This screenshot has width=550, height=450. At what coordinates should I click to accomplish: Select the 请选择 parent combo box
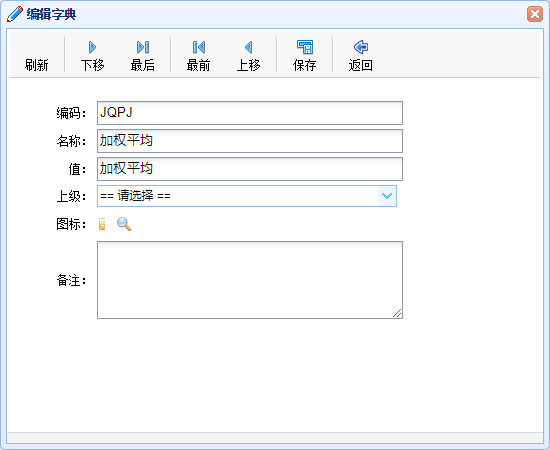[x=247, y=196]
